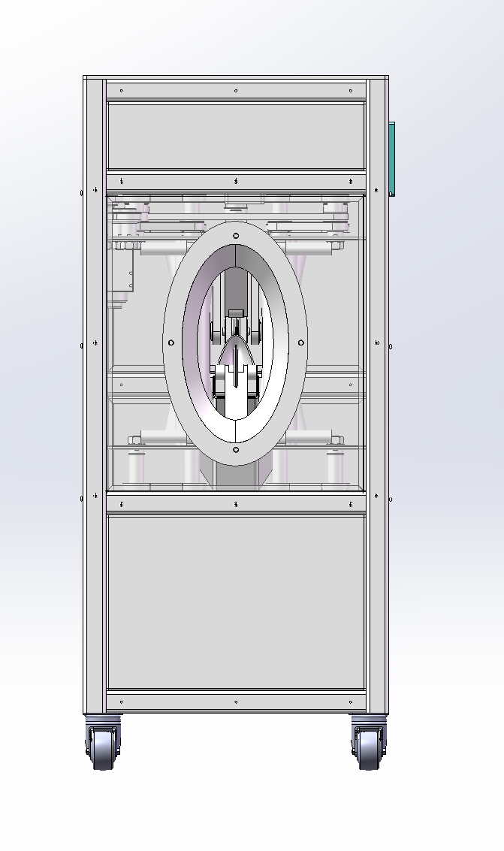Select the curved blade part inside the ellipse opening
The image size is (504, 851).
[x=237, y=350]
